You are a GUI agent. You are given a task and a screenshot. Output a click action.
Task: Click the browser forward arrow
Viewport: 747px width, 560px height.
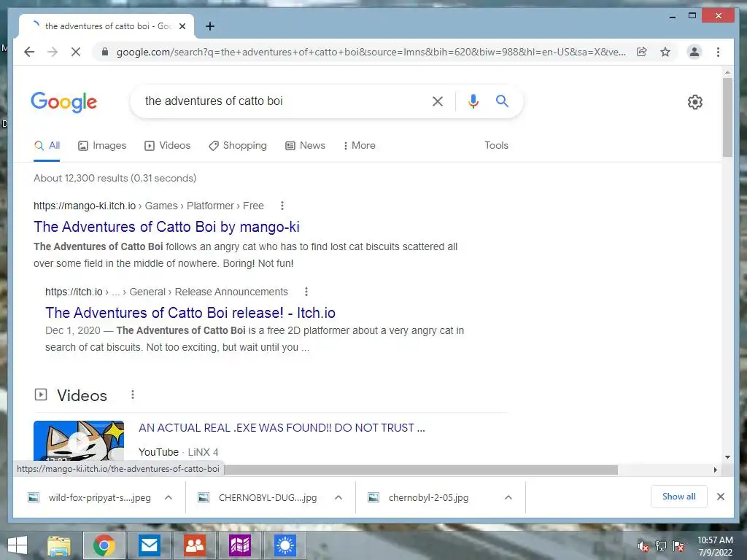pyautogui.click(x=53, y=52)
